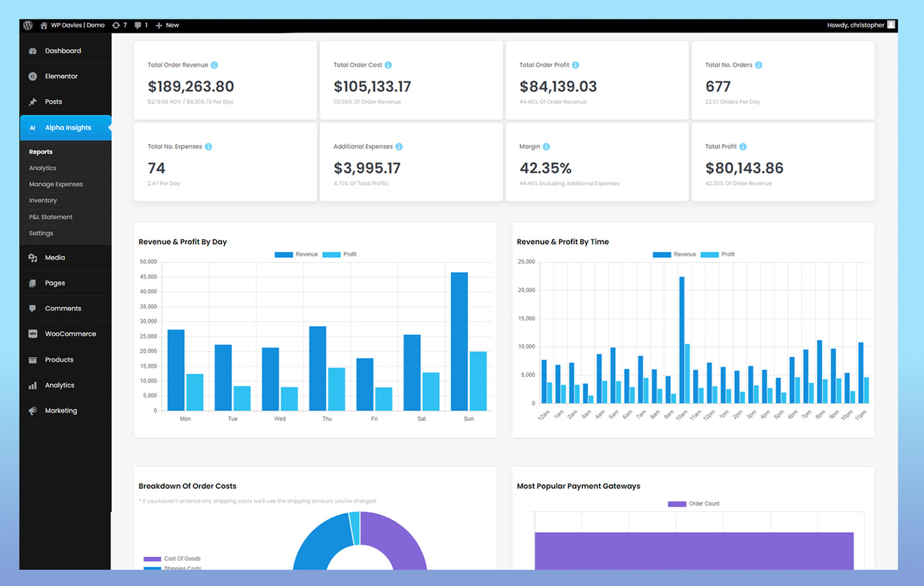This screenshot has width=924, height=586.
Task: Click info icon next to Total Order Cost
Action: pos(388,65)
